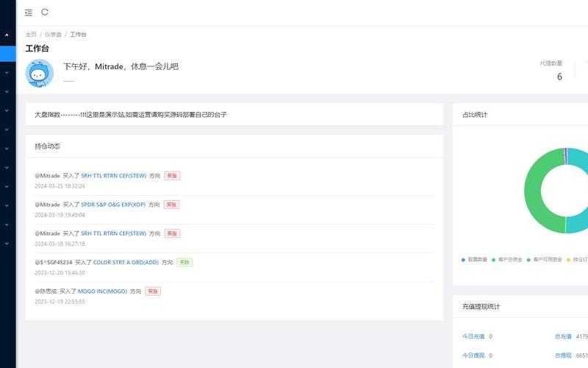The width and height of the screenshot is (588, 368).
Task: Click the 今日充值 label
Action: (473, 336)
